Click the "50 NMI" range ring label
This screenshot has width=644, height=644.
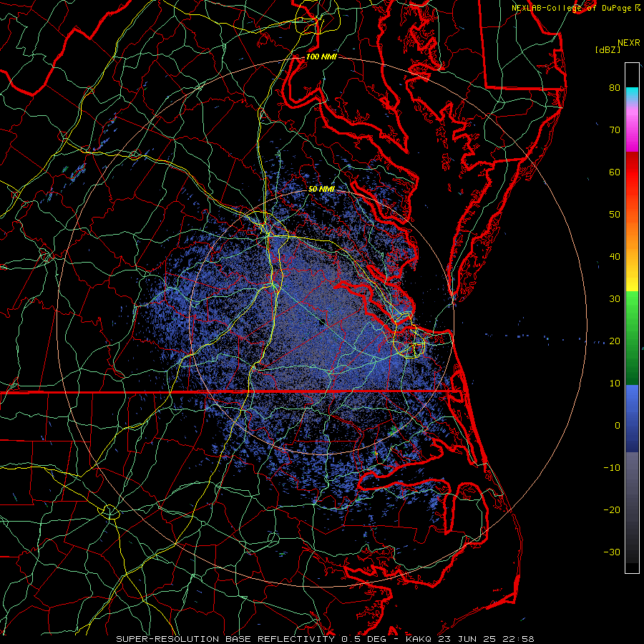point(321,189)
